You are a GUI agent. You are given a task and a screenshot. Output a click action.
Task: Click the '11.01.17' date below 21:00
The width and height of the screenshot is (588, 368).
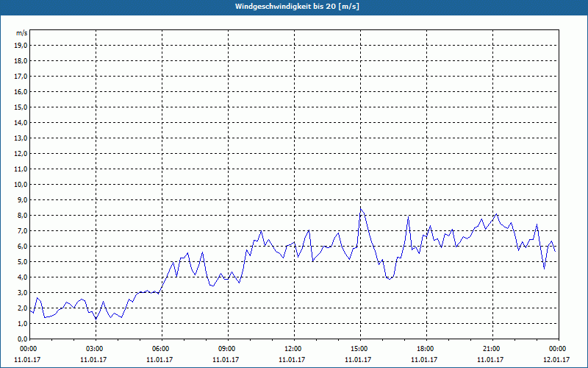click(x=490, y=360)
